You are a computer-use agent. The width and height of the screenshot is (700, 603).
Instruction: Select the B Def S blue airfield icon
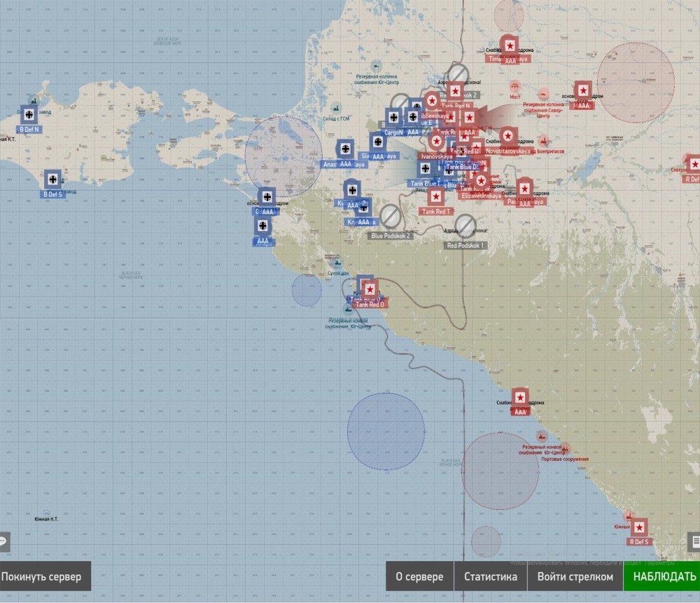[52, 179]
